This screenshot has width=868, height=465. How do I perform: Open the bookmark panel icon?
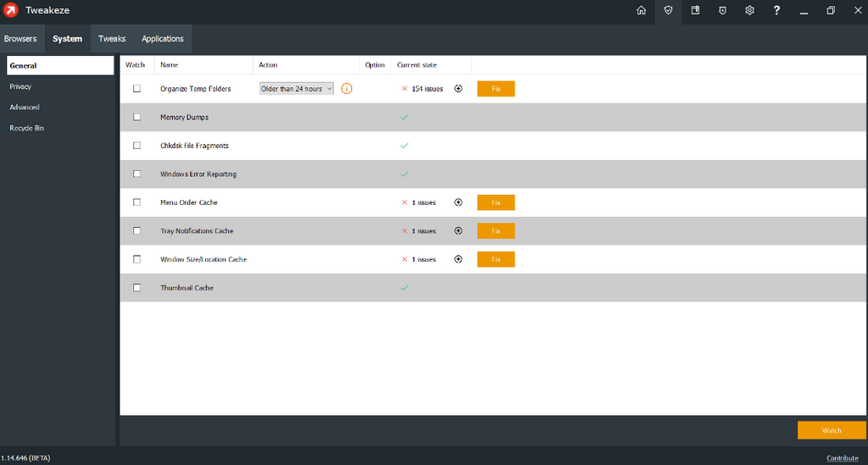point(695,10)
